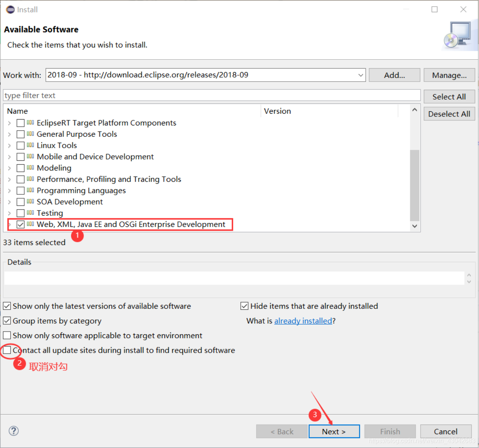The width and height of the screenshot is (479, 448).
Task: Click the Programming Languages category icon
Action: tap(31, 190)
